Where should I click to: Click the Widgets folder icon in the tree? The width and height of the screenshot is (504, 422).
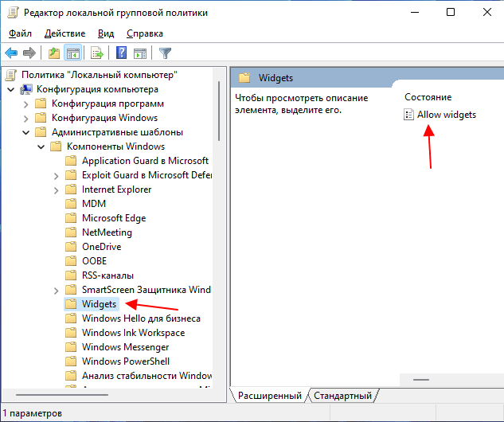[71, 304]
